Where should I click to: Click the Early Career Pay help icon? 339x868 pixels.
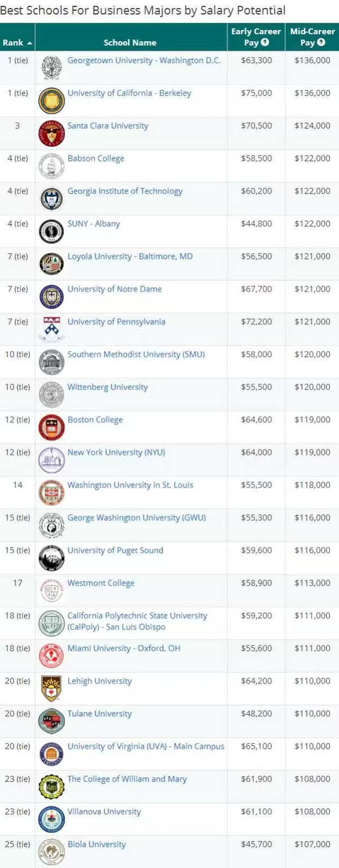pos(265,42)
